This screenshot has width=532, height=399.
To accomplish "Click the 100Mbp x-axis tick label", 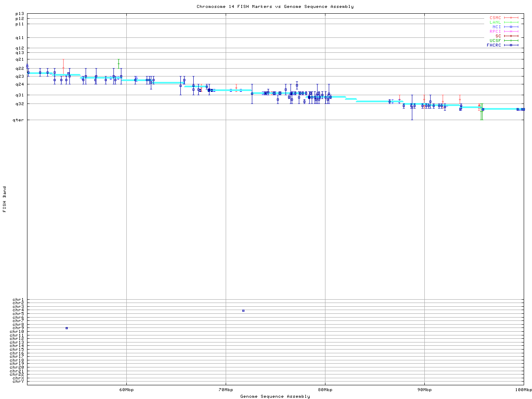I will coord(523,390).
